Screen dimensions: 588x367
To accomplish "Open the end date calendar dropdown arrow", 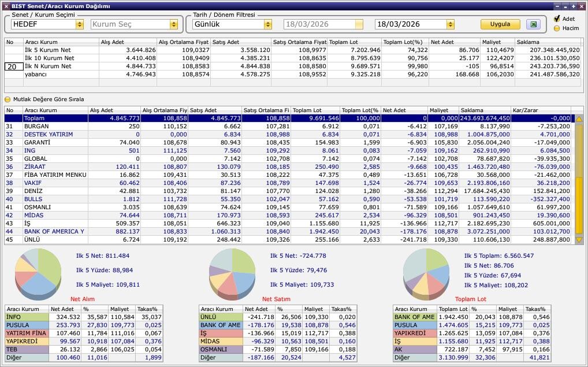I will pyautogui.click(x=451, y=24).
